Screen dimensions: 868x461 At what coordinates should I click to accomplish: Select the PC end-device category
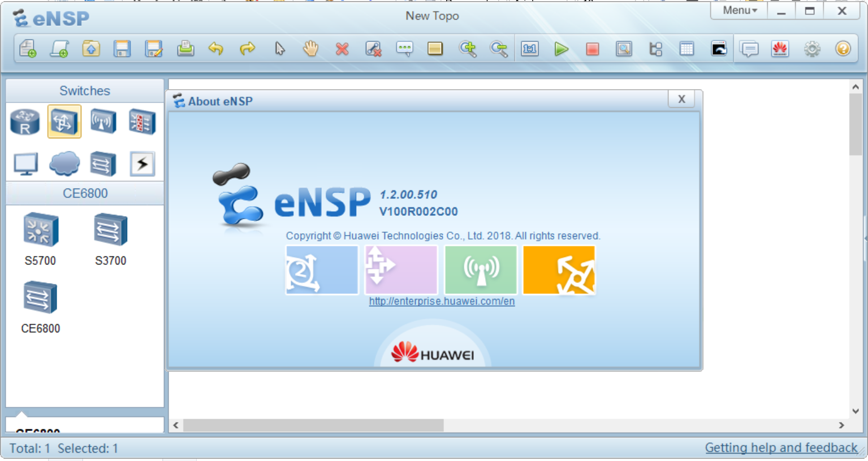tap(25, 164)
